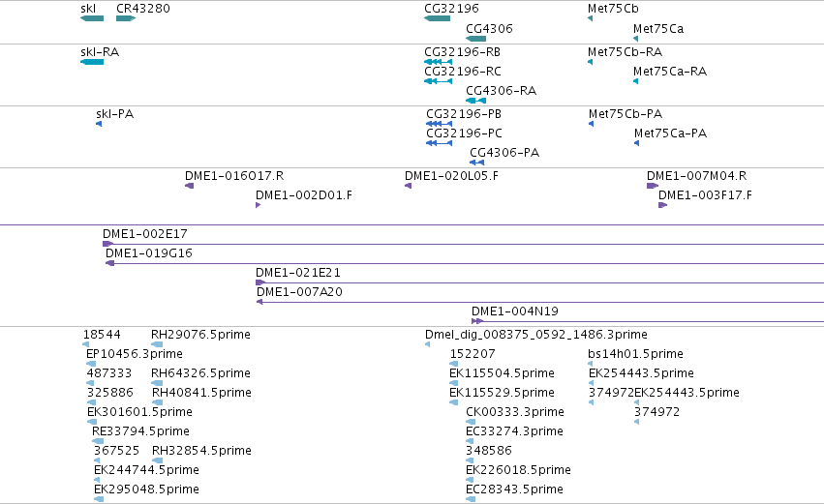Select protein CG32196-PC
This screenshot has height=504, width=824.
click(x=440, y=143)
